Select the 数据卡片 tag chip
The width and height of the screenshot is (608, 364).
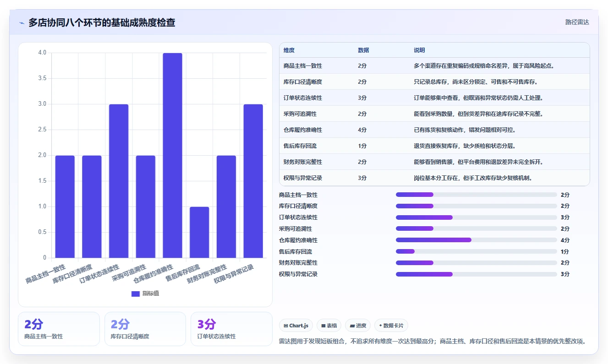click(x=391, y=326)
